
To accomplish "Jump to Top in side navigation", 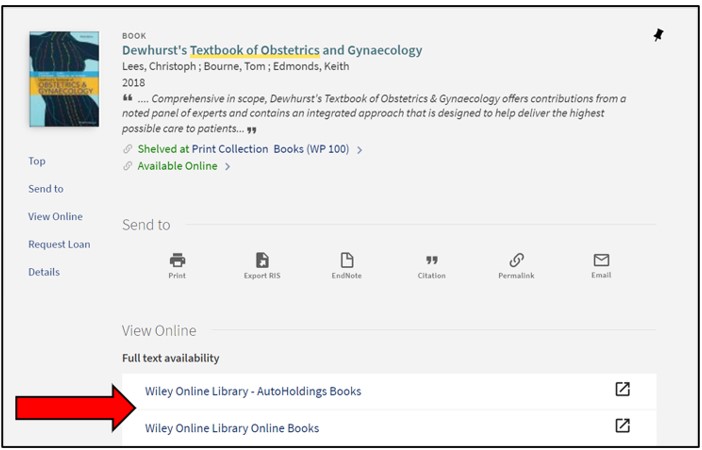I will coord(37,161).
